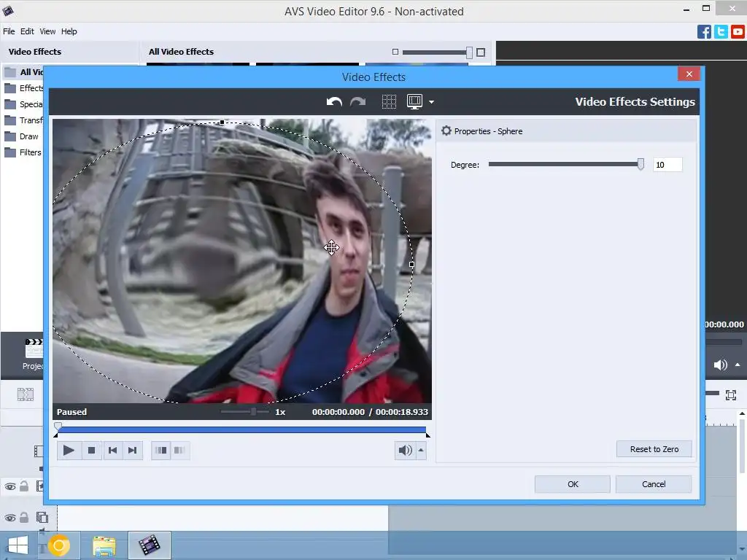Adjust the Degree slider handle
The width and height of the screenshot is (747, 560).
click(640, 164)
